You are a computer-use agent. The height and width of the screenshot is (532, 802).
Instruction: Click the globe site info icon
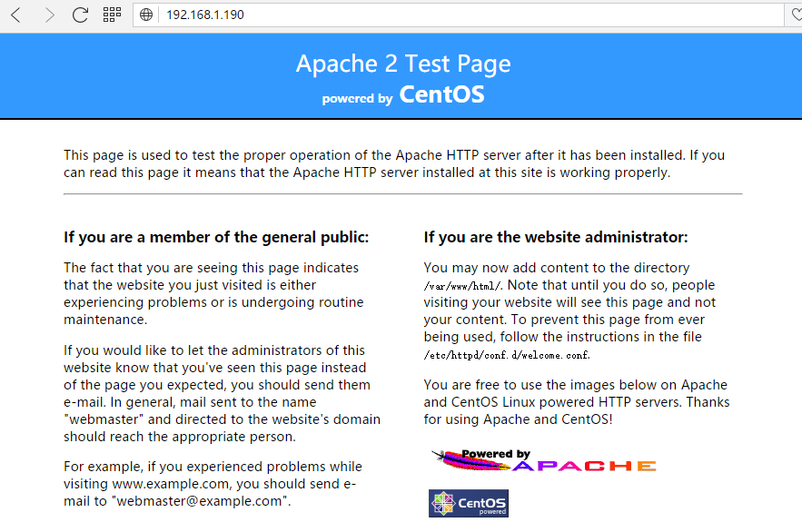point(147,15)
